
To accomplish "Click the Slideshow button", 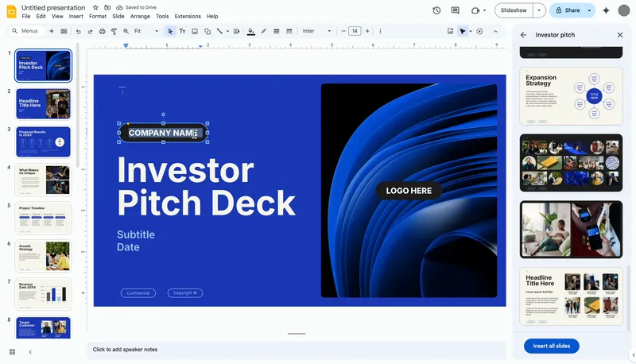I will coord(514,10).
